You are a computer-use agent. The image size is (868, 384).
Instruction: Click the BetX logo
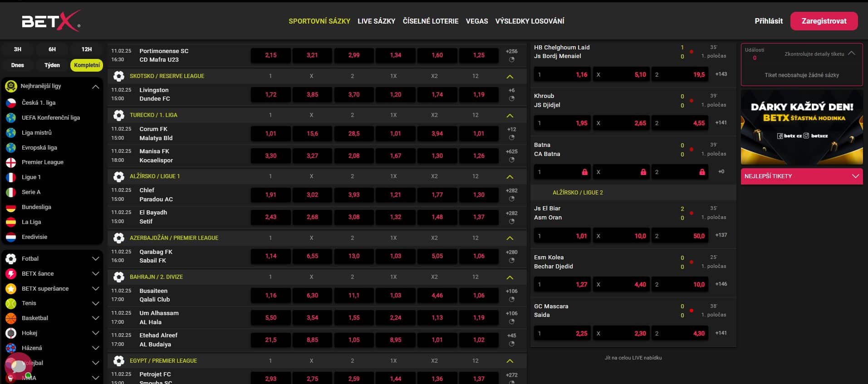[51, 21]
